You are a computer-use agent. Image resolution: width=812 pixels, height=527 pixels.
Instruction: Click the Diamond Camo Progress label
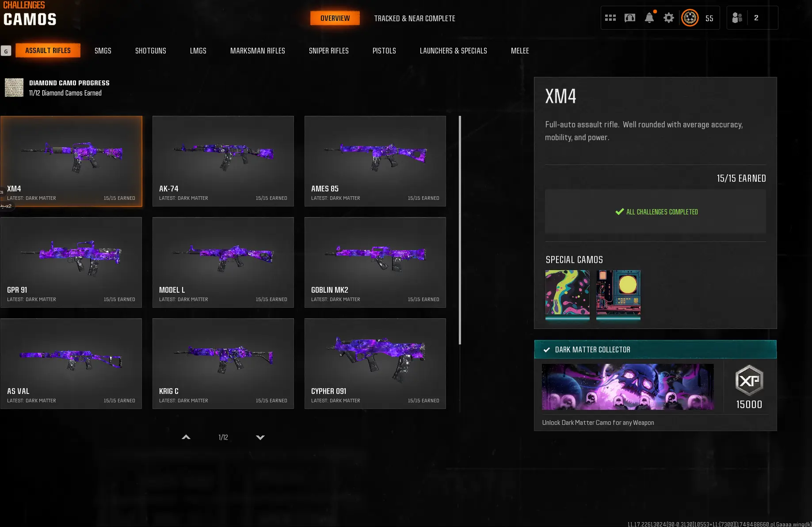point(69,83)
